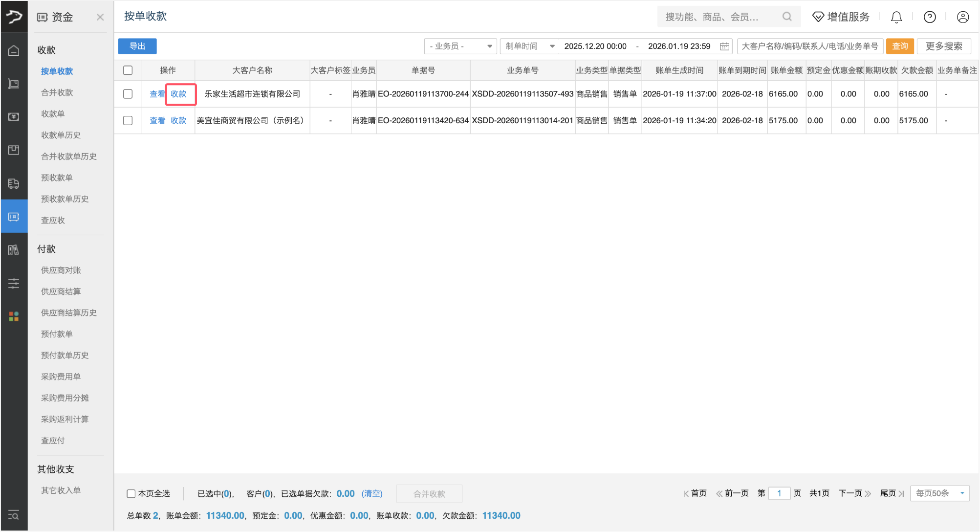The height and width of the screenshot is (532, 980).
Task: Open the delivery truck sidebar icon
Action: (14, 183)
